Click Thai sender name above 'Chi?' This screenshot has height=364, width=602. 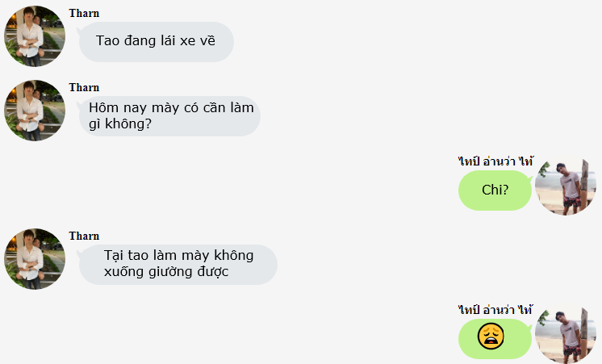[495, 161]
